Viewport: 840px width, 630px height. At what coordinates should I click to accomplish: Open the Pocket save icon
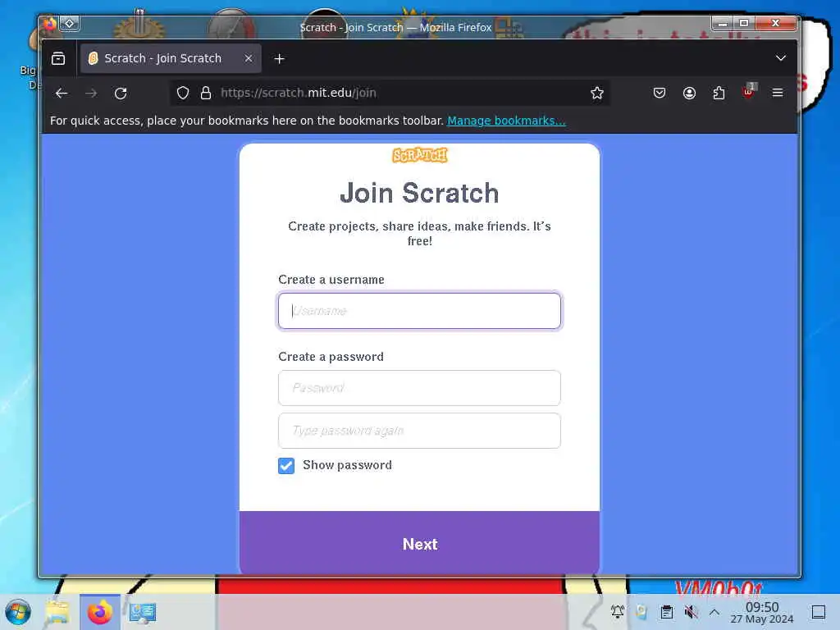660,94
